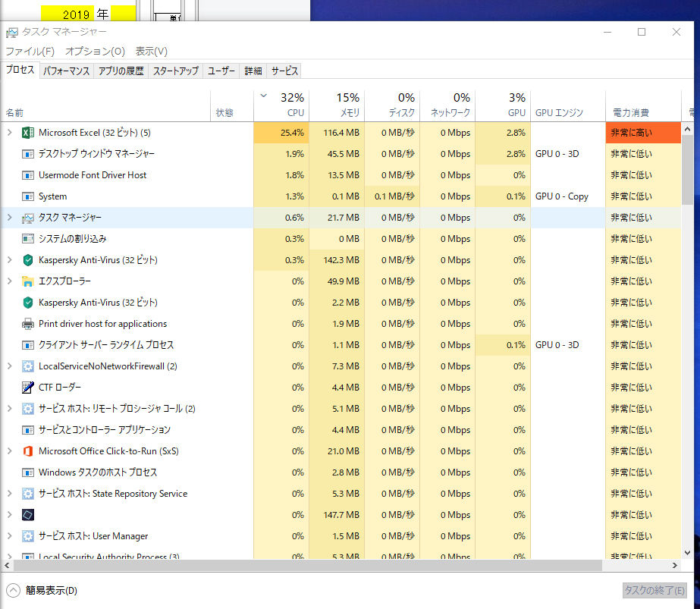Click 簡易表示(D) to show fewer details
The width and height of the screenshot is (700, 609).
(42, 590)
